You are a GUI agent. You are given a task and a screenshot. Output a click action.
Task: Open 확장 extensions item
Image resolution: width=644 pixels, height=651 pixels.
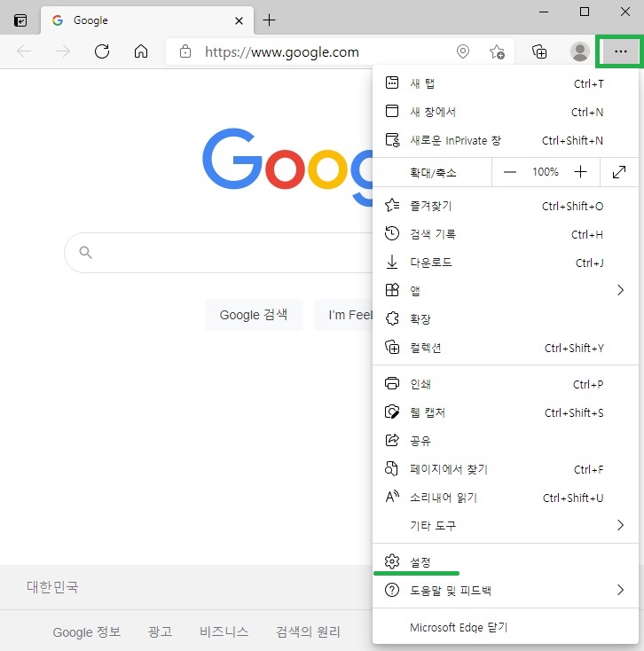(506, 319)
